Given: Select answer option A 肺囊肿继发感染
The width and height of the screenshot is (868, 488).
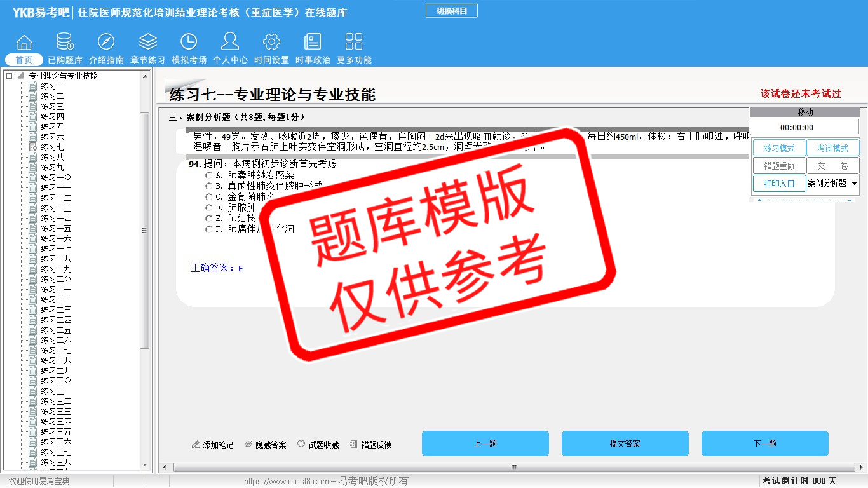Looking at the screenshot, I should [208, 175].
